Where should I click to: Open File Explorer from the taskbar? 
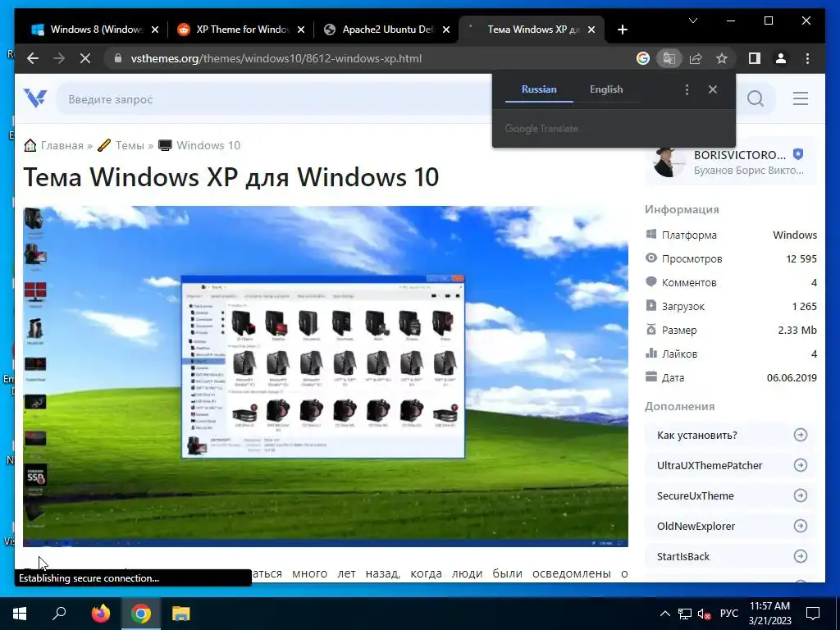coord(181,614)
